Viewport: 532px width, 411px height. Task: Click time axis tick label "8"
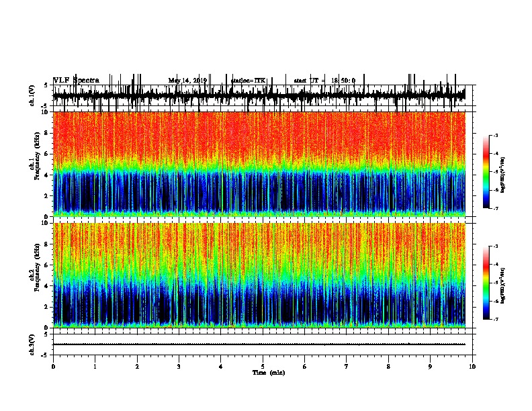(x=388, y=367)
